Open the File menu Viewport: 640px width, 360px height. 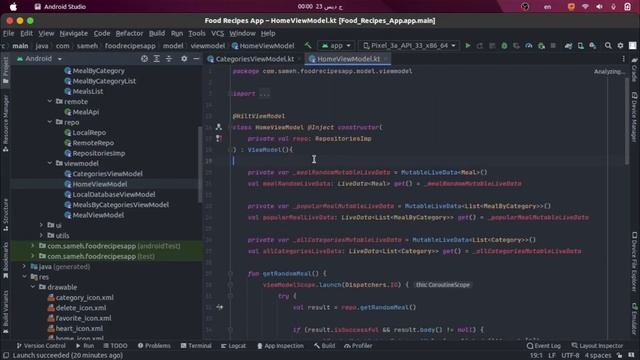click(x=8, y=33)
